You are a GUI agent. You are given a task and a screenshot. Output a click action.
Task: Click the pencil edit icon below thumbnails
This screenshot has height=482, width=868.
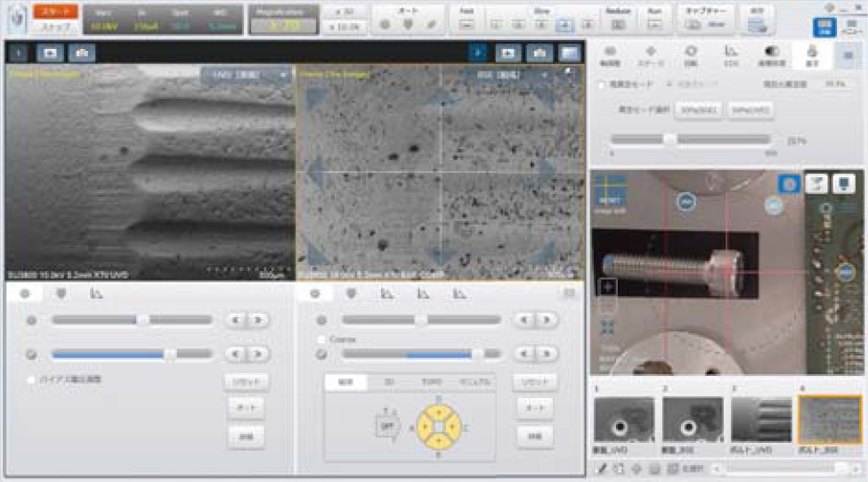[x=602, y=468]
